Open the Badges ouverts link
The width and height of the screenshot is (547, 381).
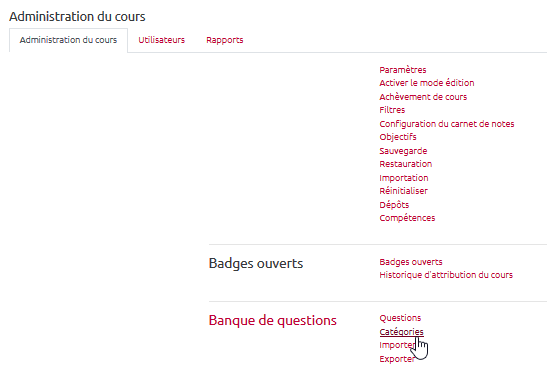411,262
